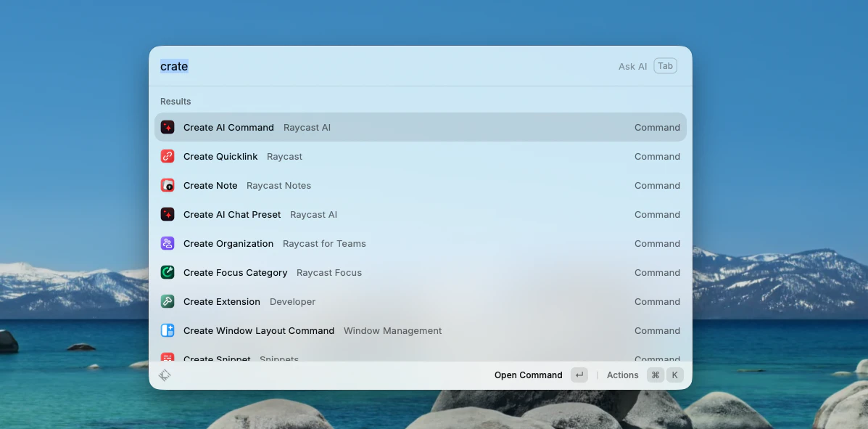Viewport: 868px width, 429px height.
Task: Open the Create AI Command result
Action: [421, 128]
